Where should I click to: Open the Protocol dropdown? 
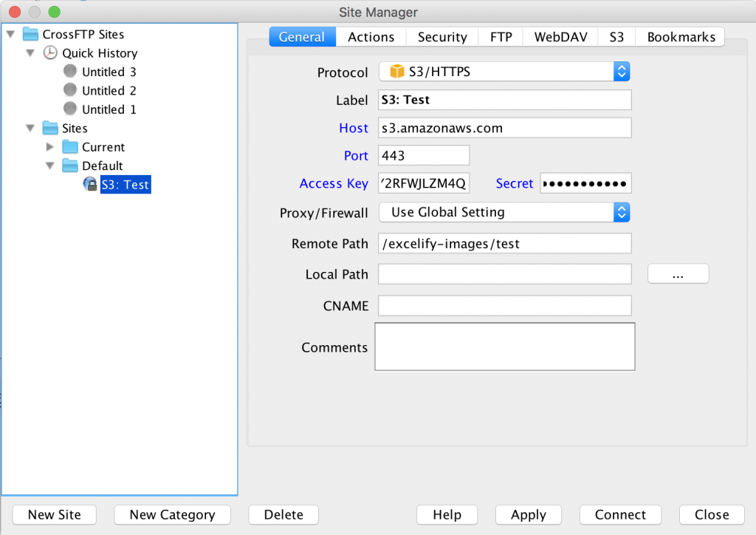tap(621, 71)
